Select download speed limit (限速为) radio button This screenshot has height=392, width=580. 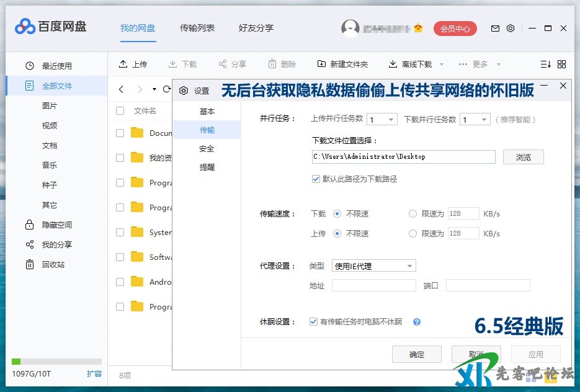[413, 214]
